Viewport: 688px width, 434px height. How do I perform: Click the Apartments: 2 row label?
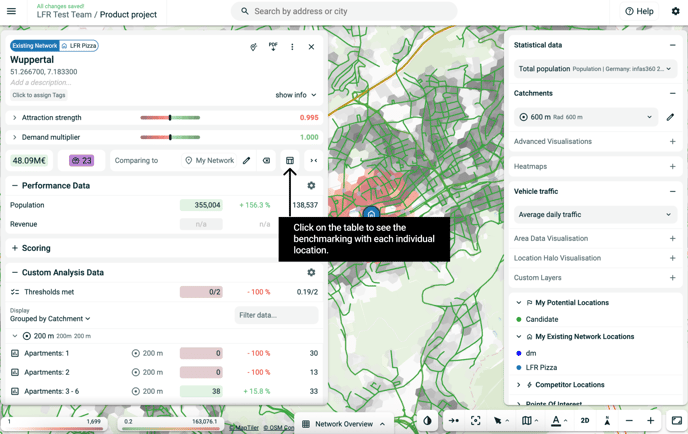tap(47, 372)
